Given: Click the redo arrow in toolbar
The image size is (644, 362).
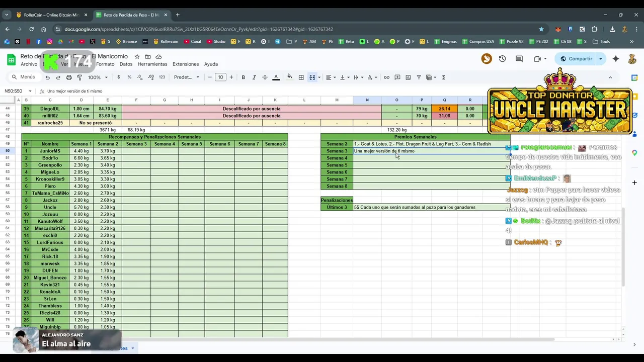Looking at the screenshot, I should point(58,77).
